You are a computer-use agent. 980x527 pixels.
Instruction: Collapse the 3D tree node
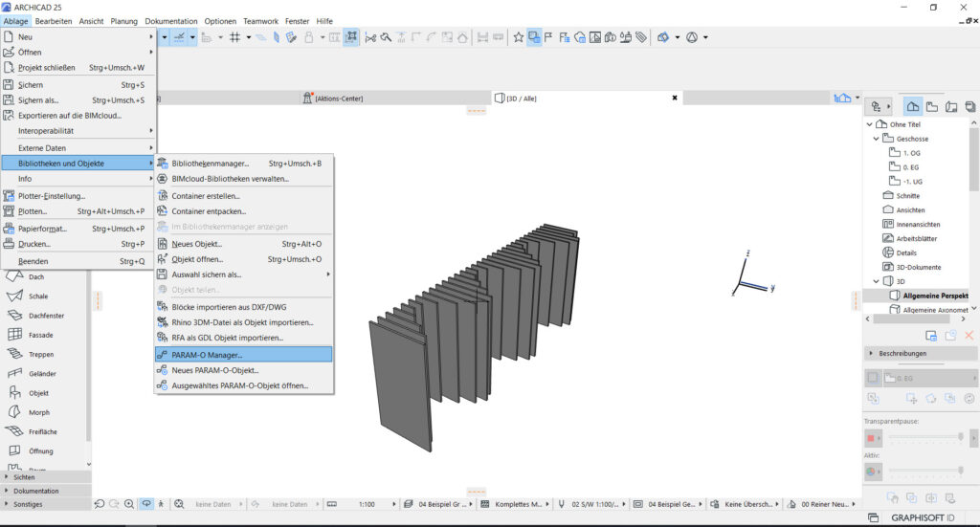click(877, 281)
